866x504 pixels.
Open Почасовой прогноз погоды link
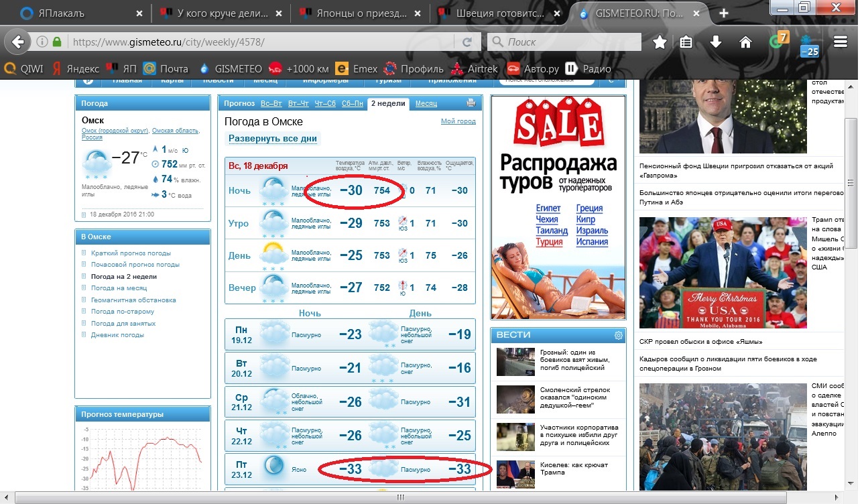[135, 265]
